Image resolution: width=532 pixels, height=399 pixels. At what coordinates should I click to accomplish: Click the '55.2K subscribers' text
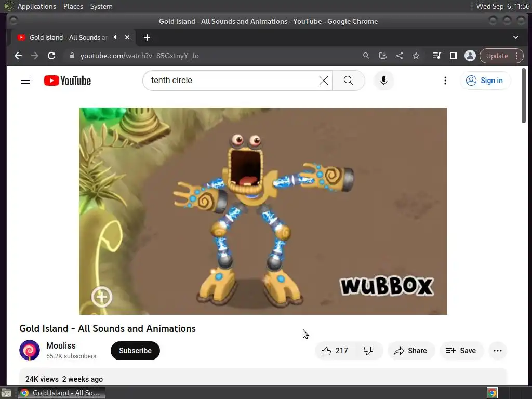tap(71, 356)
